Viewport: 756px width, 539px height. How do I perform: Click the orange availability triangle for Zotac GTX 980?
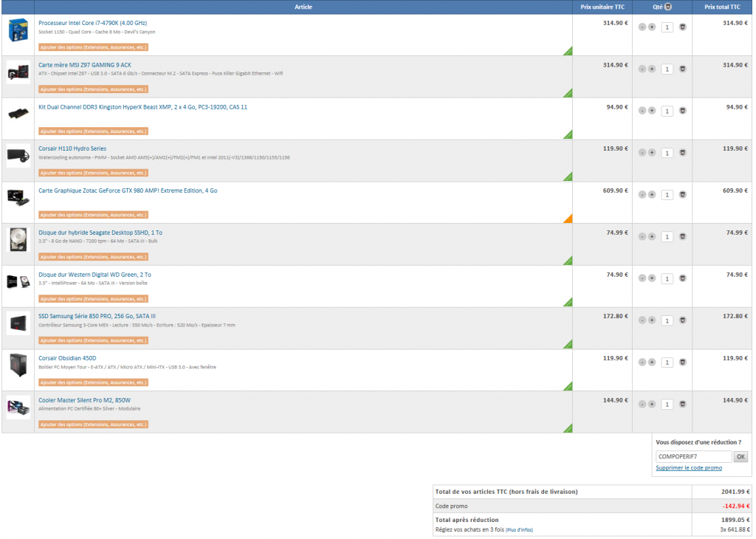point(569,219)
